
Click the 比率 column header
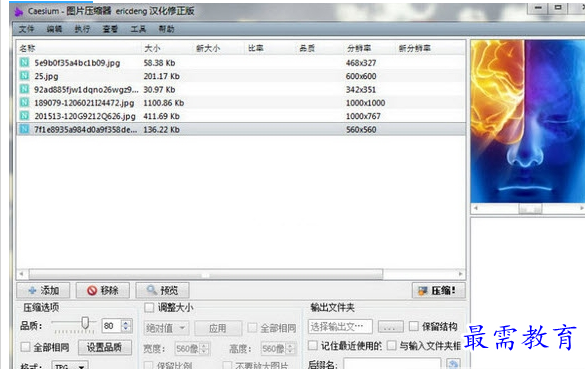270,48
